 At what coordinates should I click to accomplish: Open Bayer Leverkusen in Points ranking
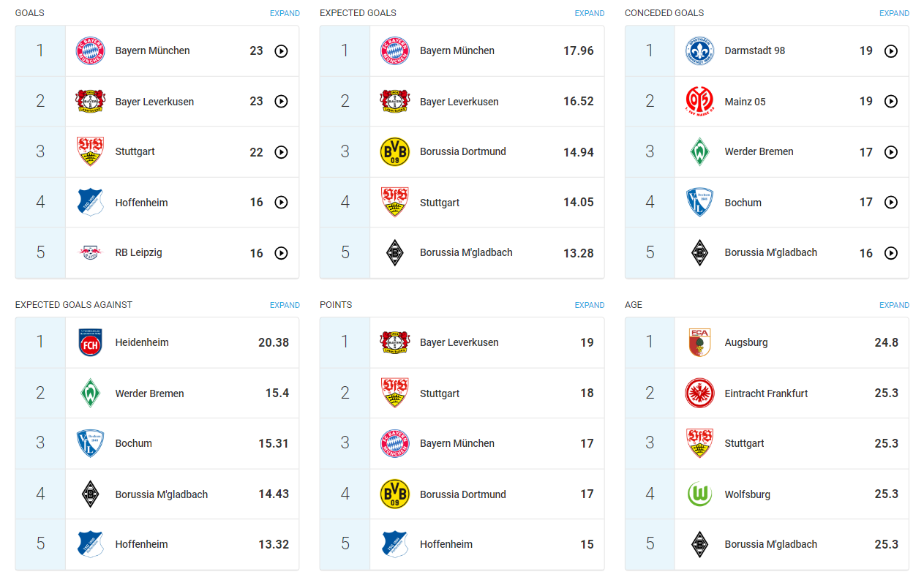pos(459,342)
